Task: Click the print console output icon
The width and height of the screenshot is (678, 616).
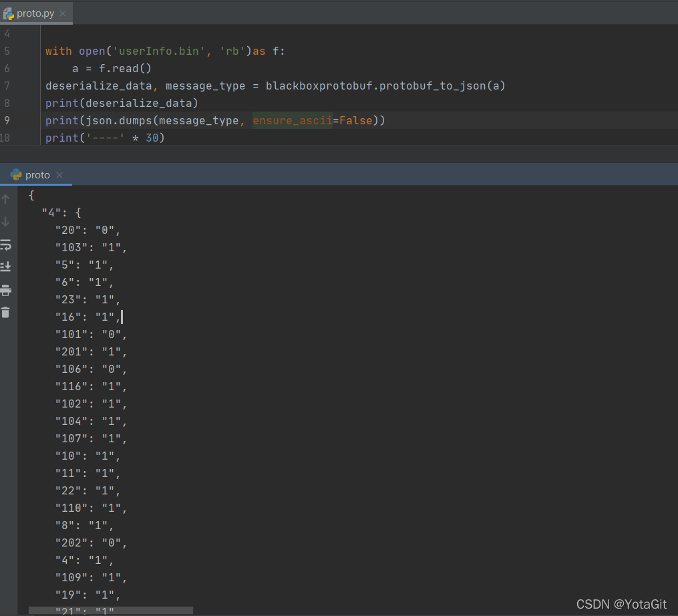Action: [x=5, y=290]
